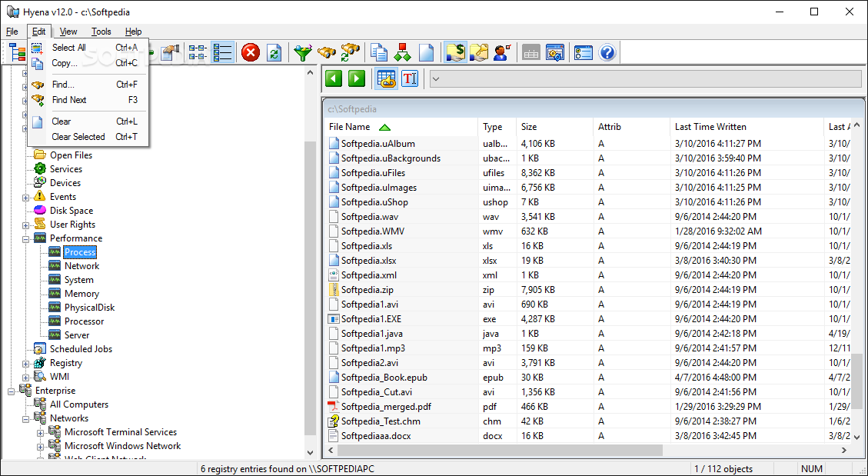Open the green funnel filter tool
Viewport: 868px width, 476px height.
tap(303, 52)
